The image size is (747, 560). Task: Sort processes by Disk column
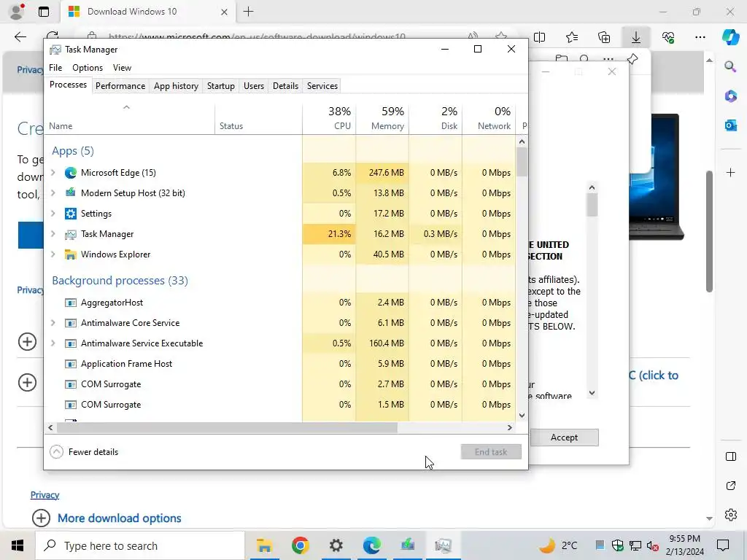[436, 118]
